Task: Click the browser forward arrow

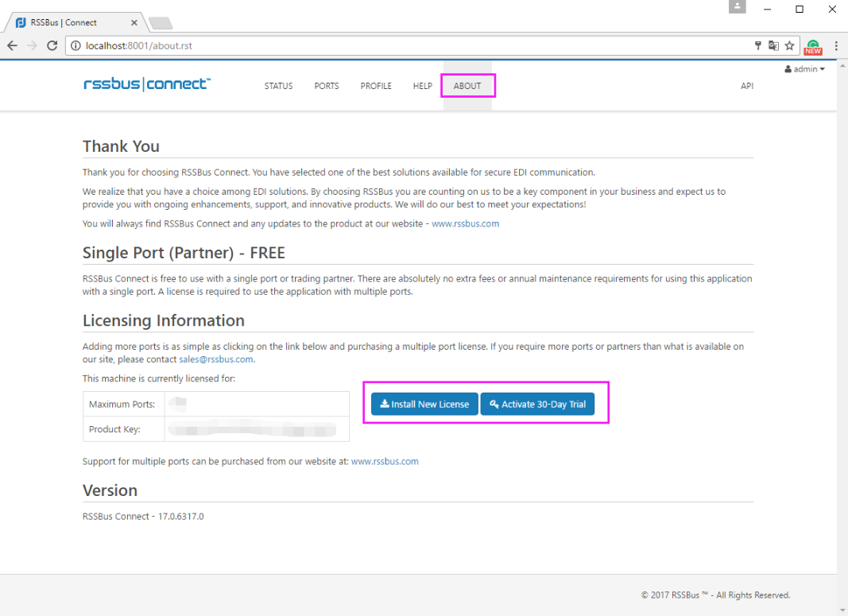Action: 32,46
